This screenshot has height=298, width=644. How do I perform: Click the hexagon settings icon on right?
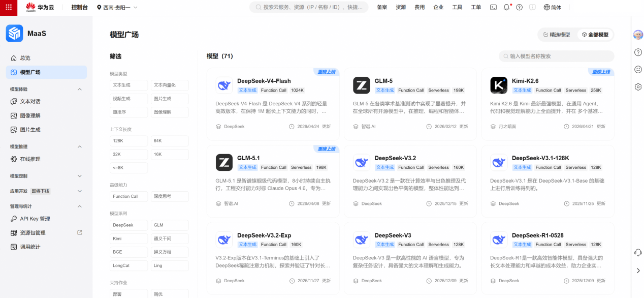pyautogui.click(x=638, y=87)
